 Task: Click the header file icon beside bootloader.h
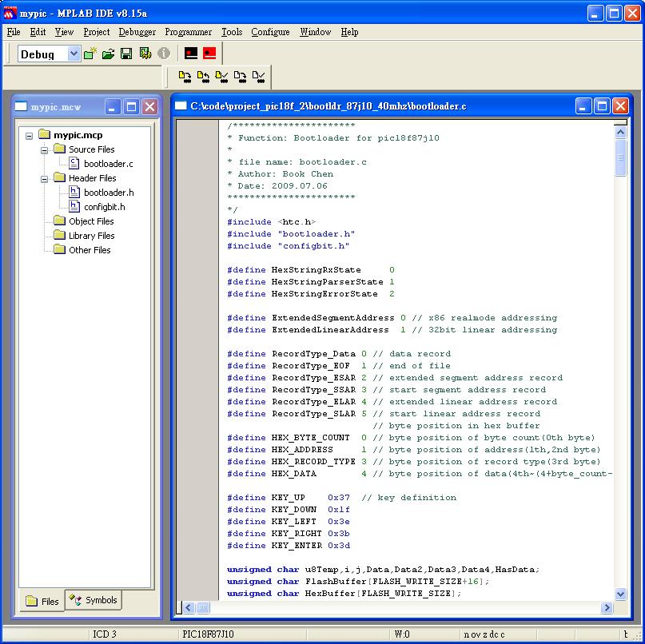pos(74,192)
